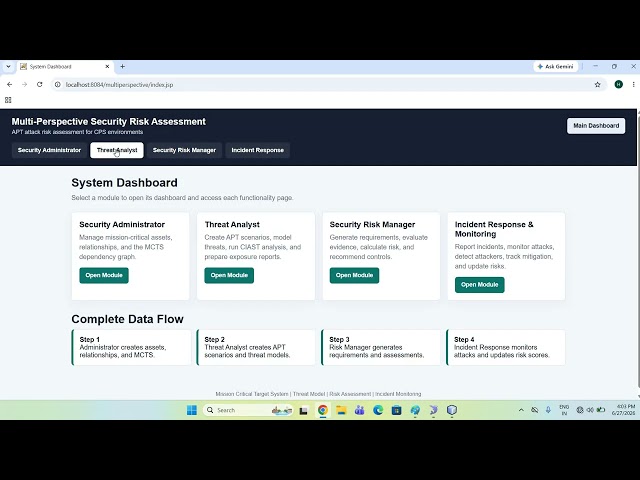Select the Step 2 data flow card
Image resolution: width=640 pixels, height=480 pixels.
256,347
